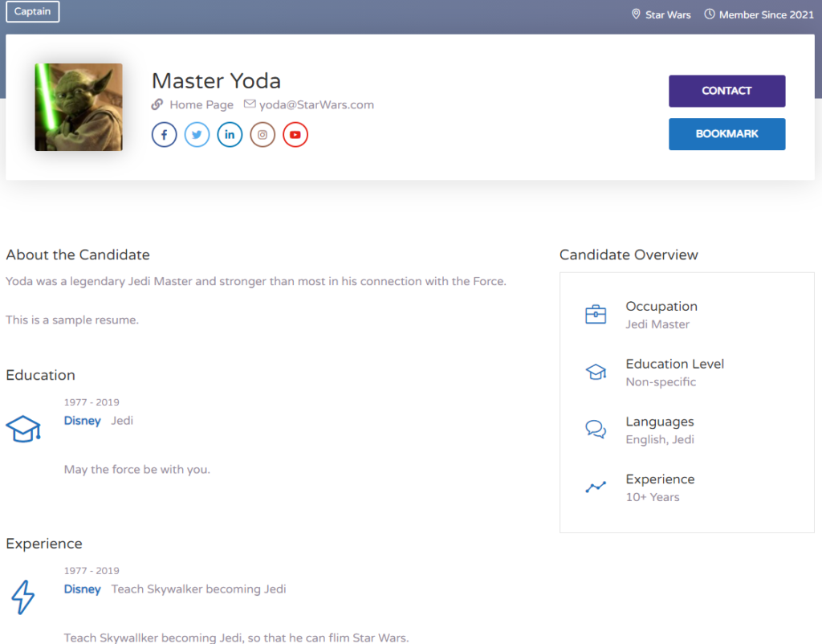Click the Candidate Overview heading
This screenshot has height=644, width=822.
click(x=629, y=255)
